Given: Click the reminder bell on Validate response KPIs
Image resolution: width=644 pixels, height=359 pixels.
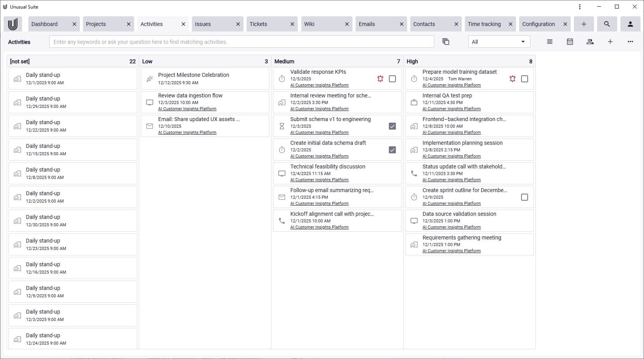Looking at the screenshot, I should coord(380,79).
